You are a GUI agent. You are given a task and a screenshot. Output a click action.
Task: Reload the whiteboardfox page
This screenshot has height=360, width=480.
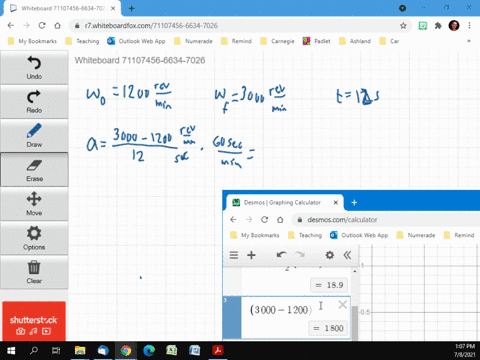coord(42,26)
